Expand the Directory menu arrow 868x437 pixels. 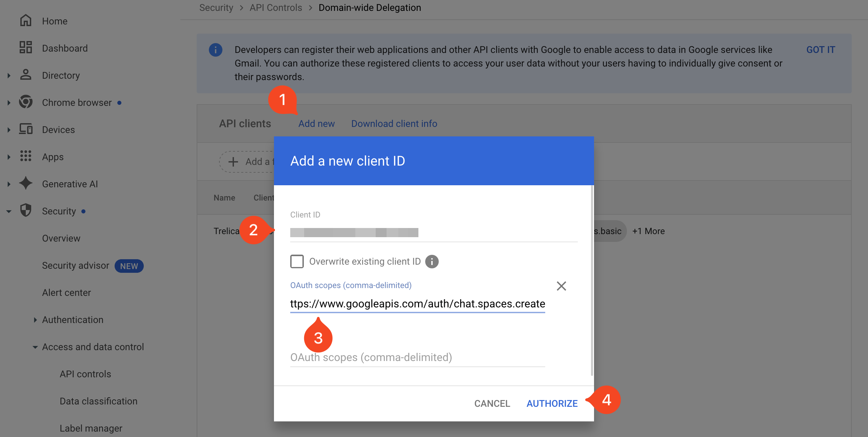tap(9, 75)
